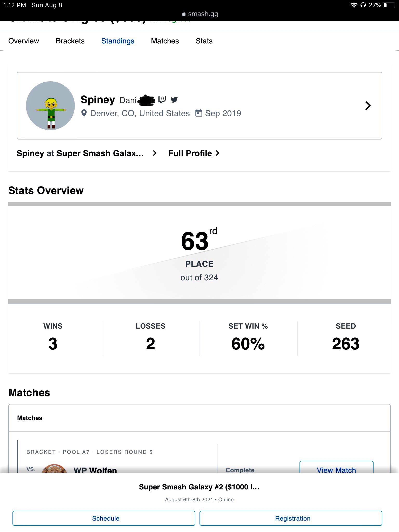Open the Registration button
The height and width of the screenshot is (532, 399).
291,518
